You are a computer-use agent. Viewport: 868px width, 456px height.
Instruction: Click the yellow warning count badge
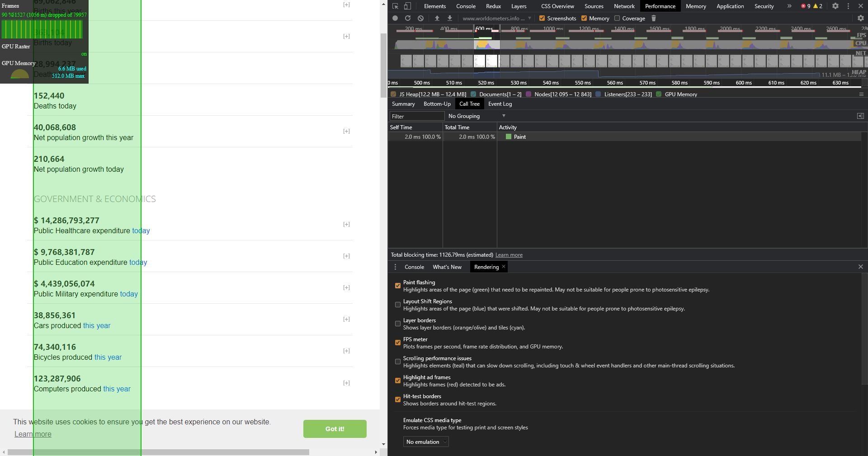[x=818, y=6]
